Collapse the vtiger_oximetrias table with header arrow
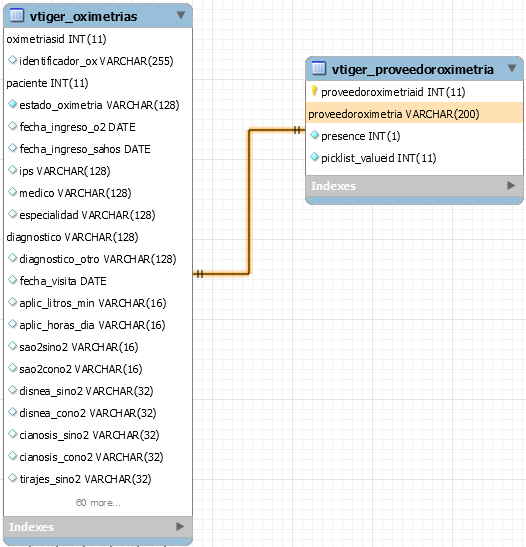The height and width of the screenshot is (547, 526). (x=181, y=15)
